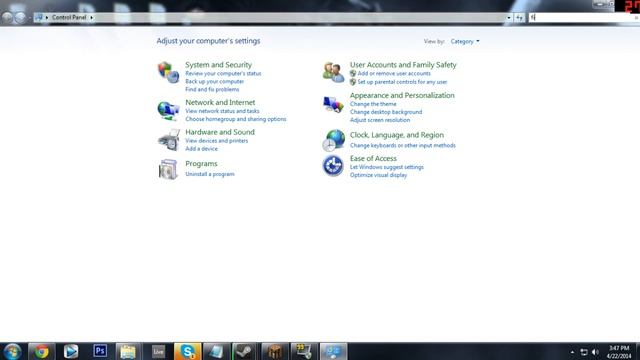Screen dimensions: 640x360
Task: Open Clock, Language, and Region heading
Action: click(397, 135)
